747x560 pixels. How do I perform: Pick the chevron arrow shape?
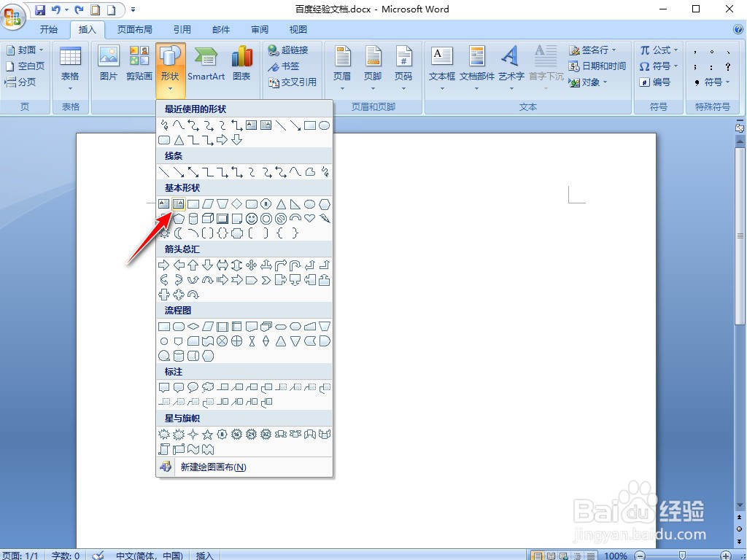pyautogui.click(x=266, y=280)
